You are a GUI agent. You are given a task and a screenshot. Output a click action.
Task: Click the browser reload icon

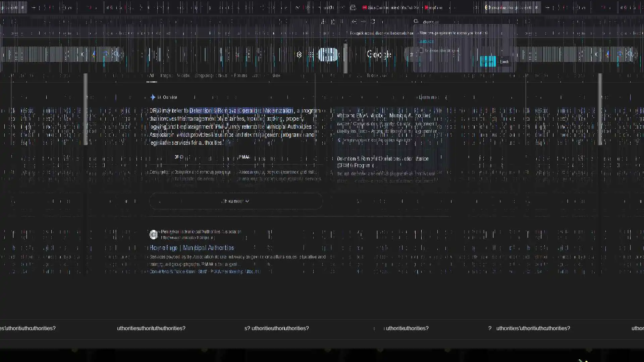373,21
